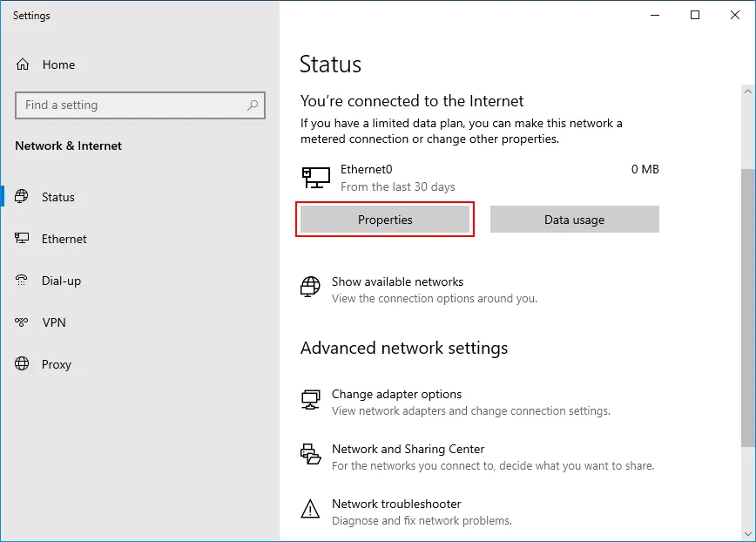756x542 pixels.
Task: Open Dial-up via its phone icon
Action: pos(23,281)
